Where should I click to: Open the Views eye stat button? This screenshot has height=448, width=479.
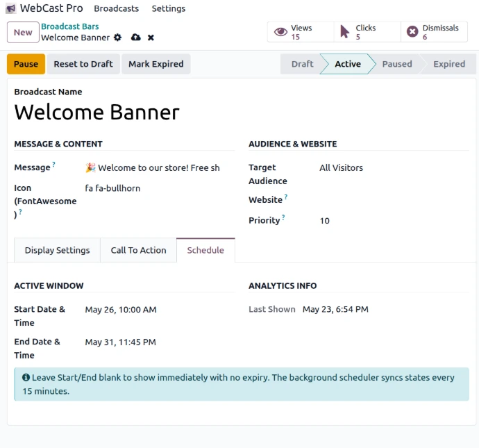click(x=301, y=32)
